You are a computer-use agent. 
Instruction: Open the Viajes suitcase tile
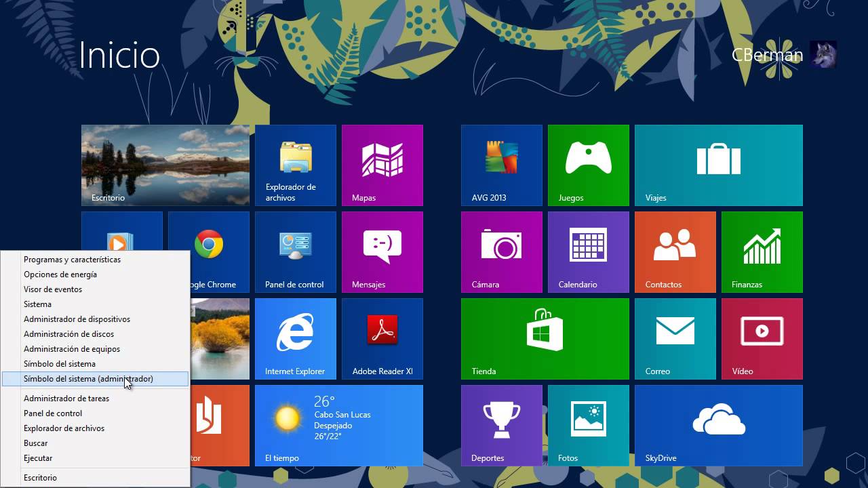[719, 165]
